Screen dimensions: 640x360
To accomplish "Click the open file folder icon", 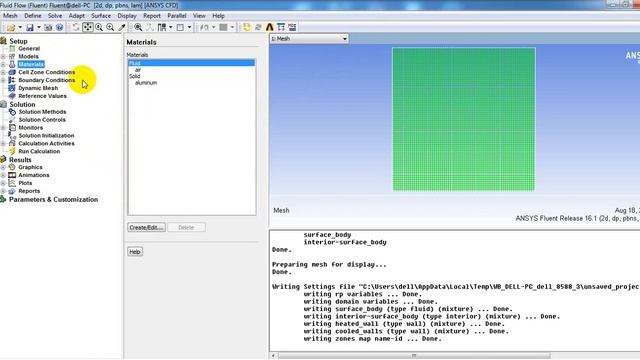I will tap(11, 27).
